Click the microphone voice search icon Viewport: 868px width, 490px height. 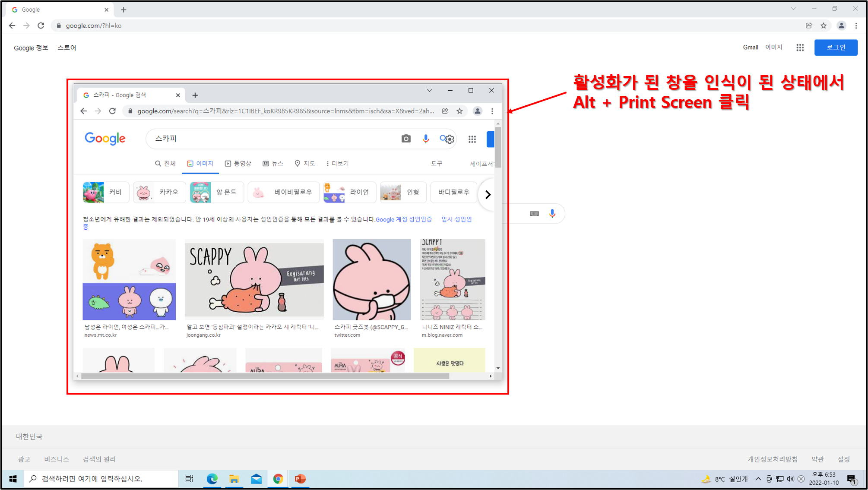[552, 214]
